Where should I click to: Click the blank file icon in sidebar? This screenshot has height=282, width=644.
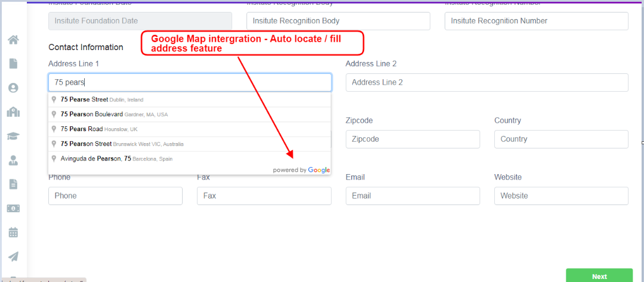pos(14,63)
